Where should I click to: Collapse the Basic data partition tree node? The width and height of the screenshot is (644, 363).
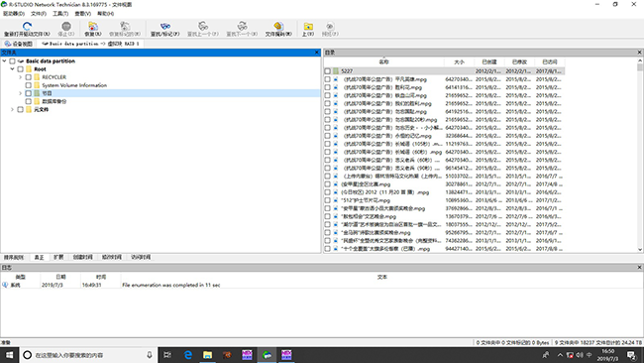tap(5, 60)
